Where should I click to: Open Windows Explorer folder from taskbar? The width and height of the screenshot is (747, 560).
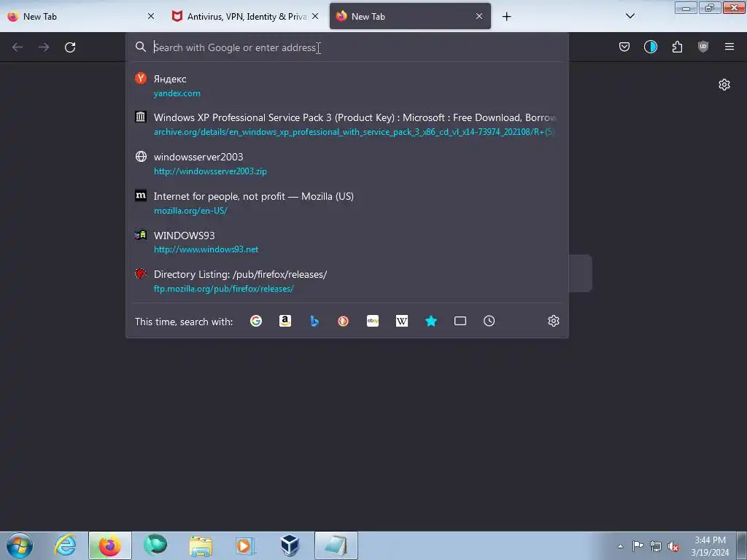(201, 545)
